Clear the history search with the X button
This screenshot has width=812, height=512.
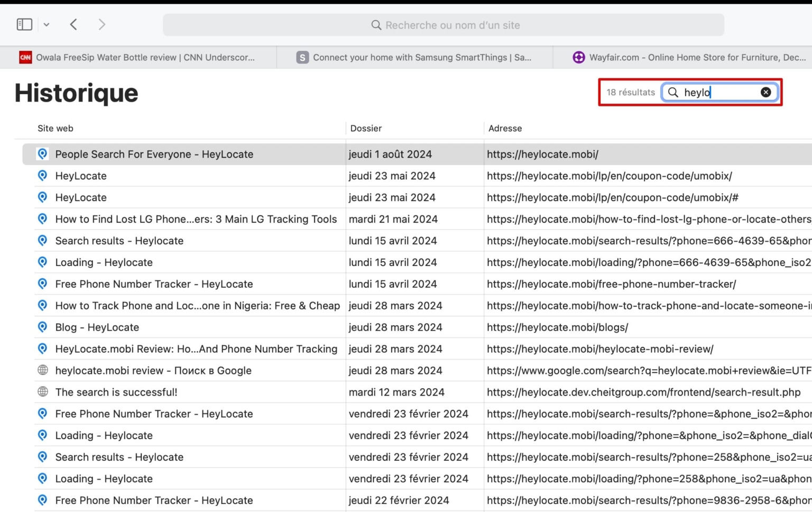tap(765, 92)
